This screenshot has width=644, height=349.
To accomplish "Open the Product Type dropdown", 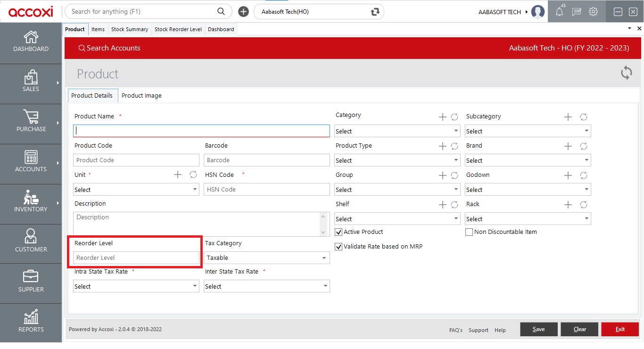I will [397, 160].
